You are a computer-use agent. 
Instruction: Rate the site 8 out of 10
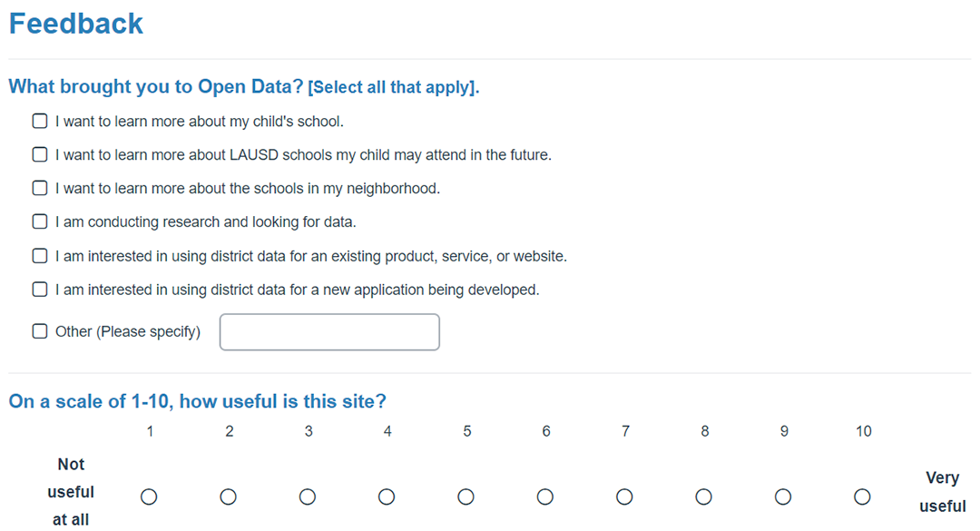tap(704, 497)
